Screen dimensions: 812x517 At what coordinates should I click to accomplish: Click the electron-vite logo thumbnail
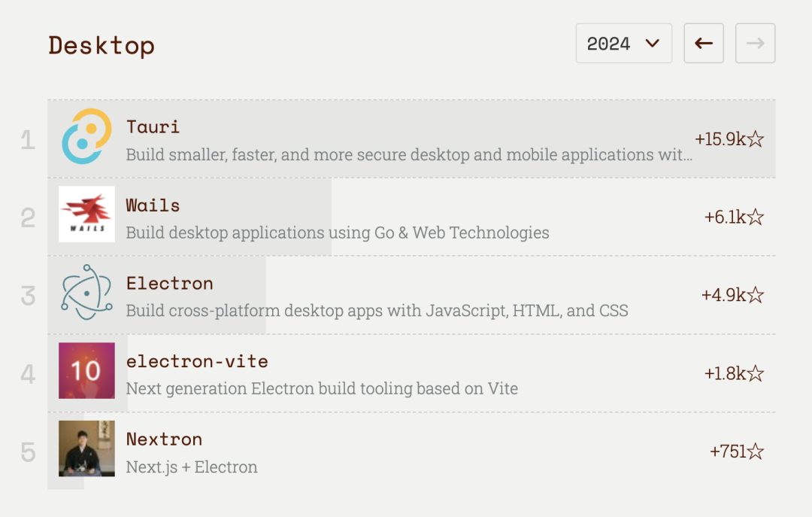point(86,371)
